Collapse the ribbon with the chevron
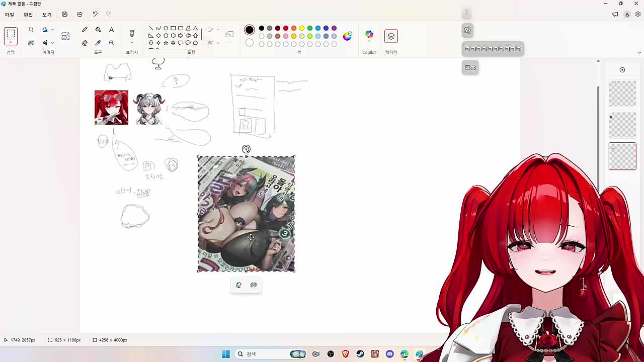The image size is (644, 362). [x=639, y=52]
